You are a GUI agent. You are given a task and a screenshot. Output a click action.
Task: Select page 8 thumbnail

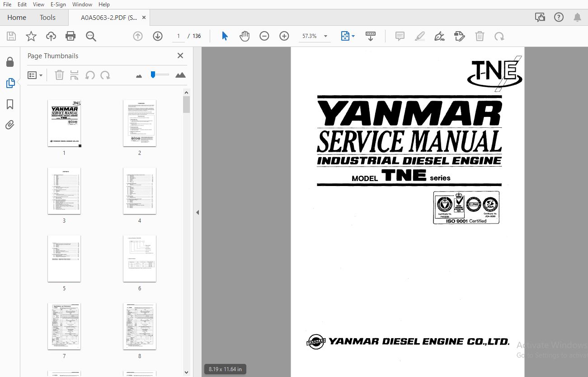140,326
